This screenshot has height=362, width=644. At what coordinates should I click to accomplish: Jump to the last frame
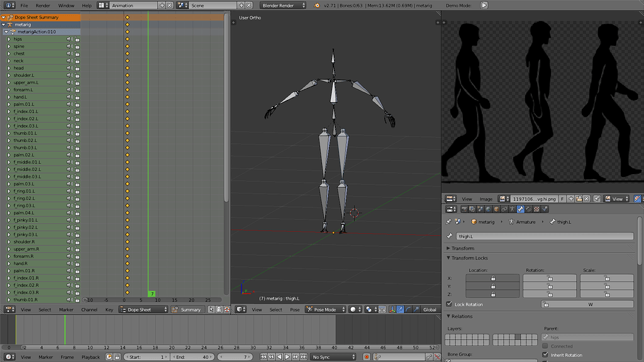pos(303,357)
